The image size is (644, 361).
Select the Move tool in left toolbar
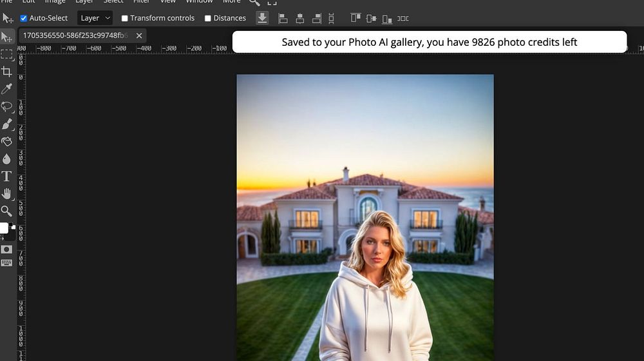pos(7,37)
